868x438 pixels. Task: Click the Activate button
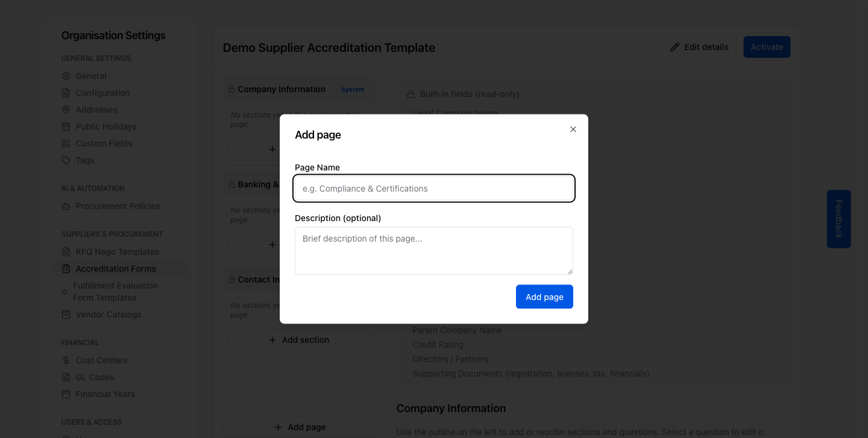(x=767, y=47)
